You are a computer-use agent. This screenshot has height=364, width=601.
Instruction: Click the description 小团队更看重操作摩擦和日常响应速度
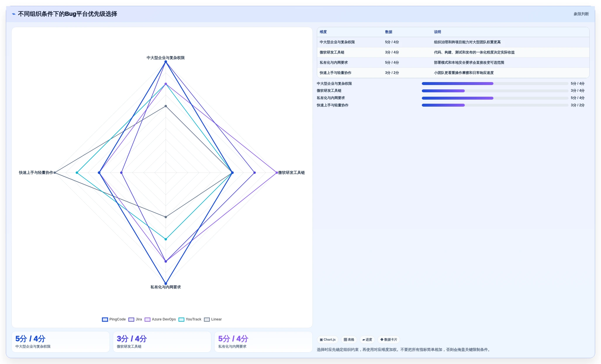point(464,73)
